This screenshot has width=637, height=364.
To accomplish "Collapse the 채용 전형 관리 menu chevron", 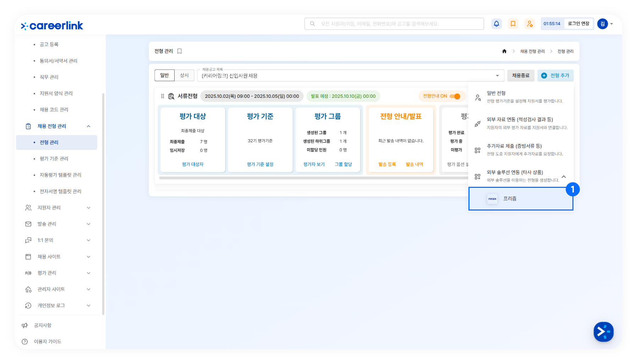I will 89,126.
